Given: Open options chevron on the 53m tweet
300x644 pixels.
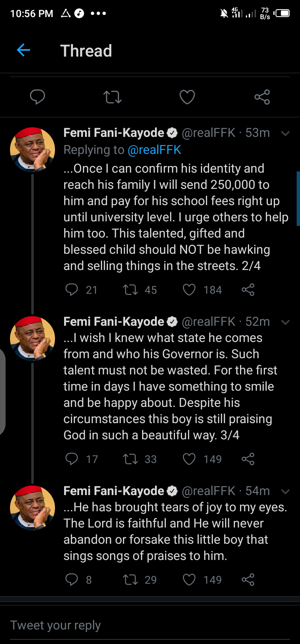Looking at the screenshot, I should point(285,134).
